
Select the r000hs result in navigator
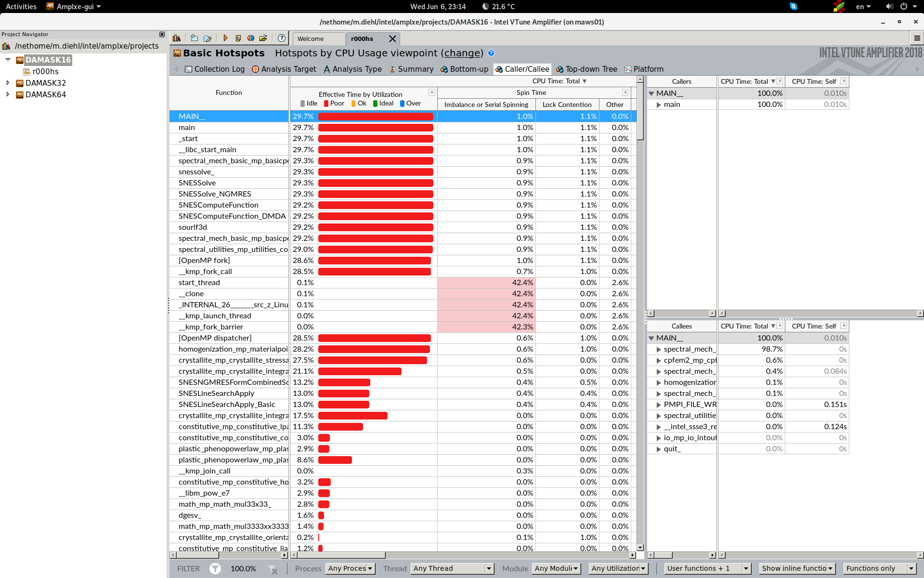(45, 71)
